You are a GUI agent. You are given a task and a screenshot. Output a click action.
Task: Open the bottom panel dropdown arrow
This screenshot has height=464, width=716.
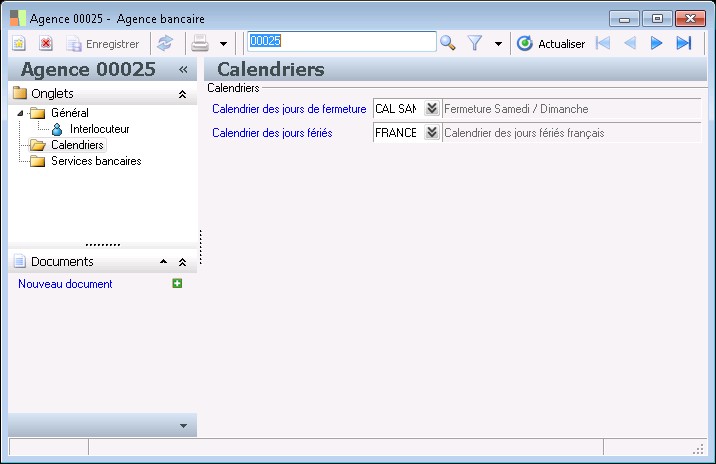tap(183, 426)
